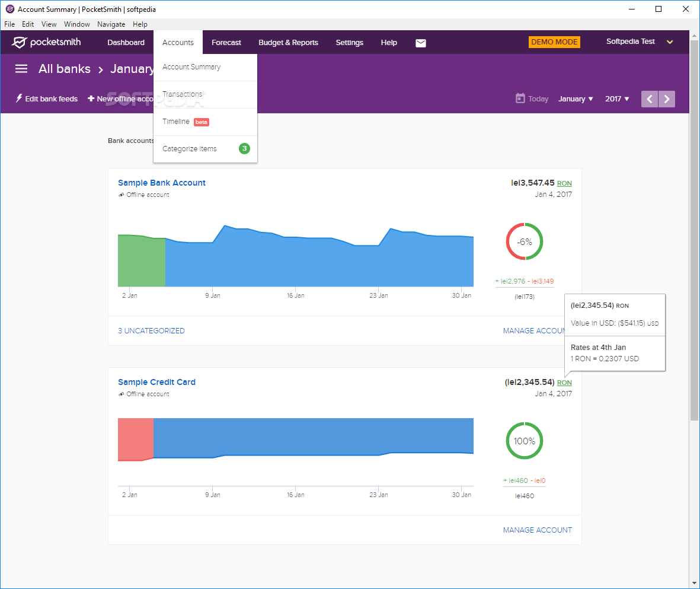Viewport: 700px width, 589px height.
Task: Open the View menu
Action: 49,24
